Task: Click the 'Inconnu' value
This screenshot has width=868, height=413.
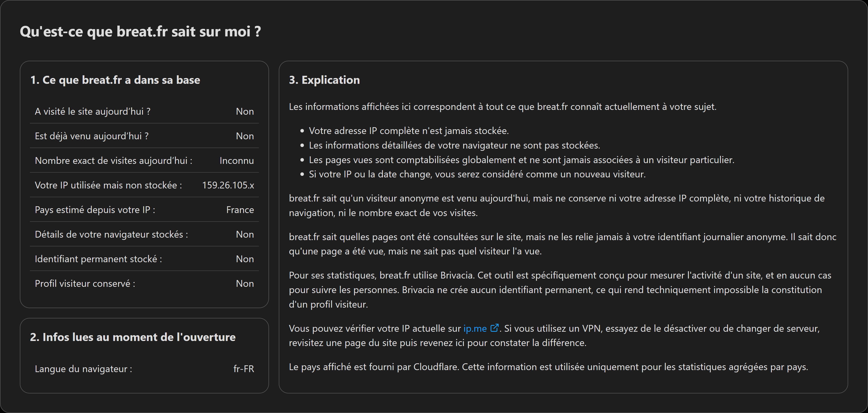Action: pos(237,161)
